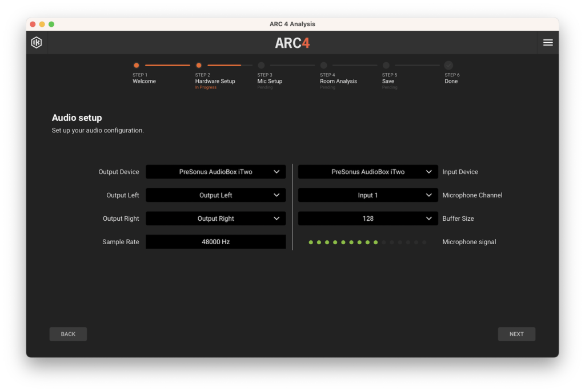The width and height of the screenshot is (585, 392).
Task: Click the Step 3 Mic Setup dot
Action: tap(261, 66)
